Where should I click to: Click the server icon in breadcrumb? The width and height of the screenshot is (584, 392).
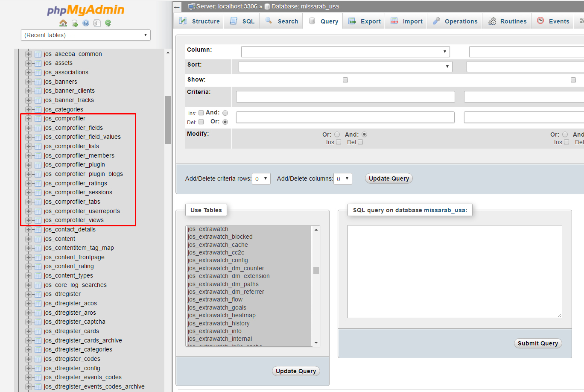(192, 6)
